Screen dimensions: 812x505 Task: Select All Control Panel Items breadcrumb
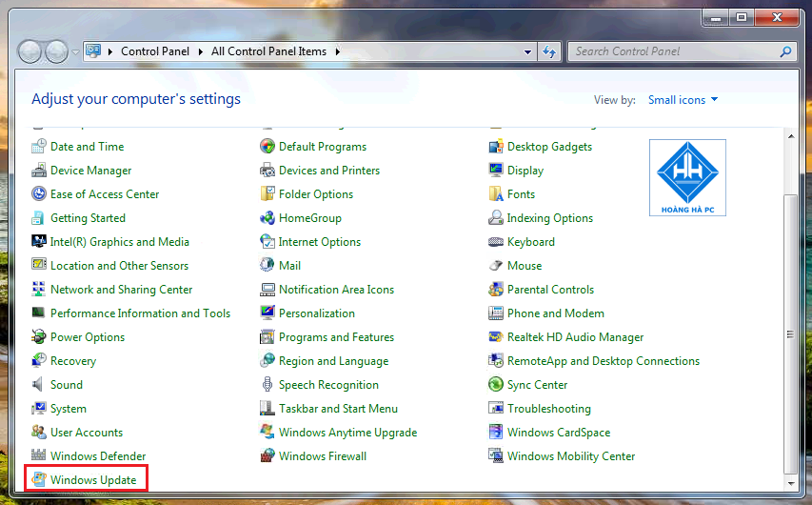pos(268,51)
